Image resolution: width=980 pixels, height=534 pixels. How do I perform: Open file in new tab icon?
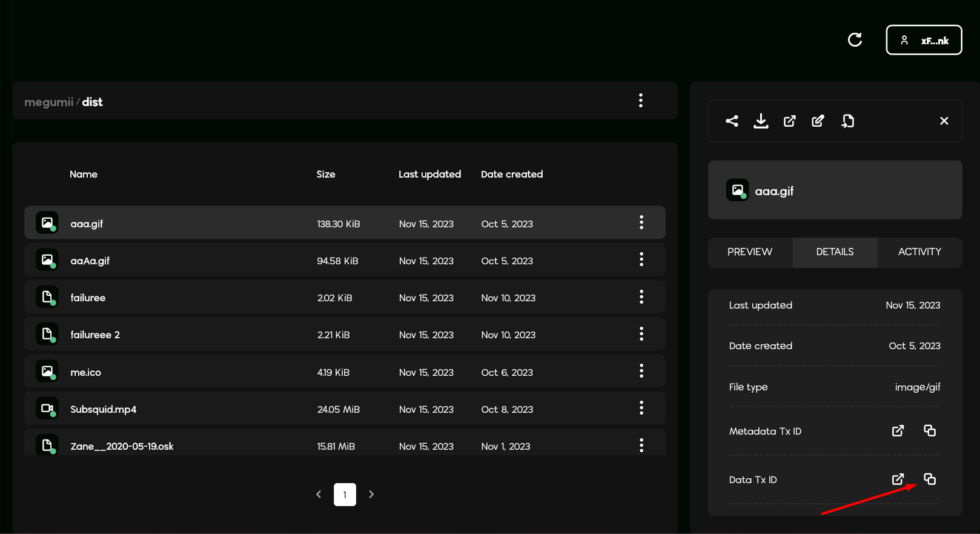click(789, 121)
